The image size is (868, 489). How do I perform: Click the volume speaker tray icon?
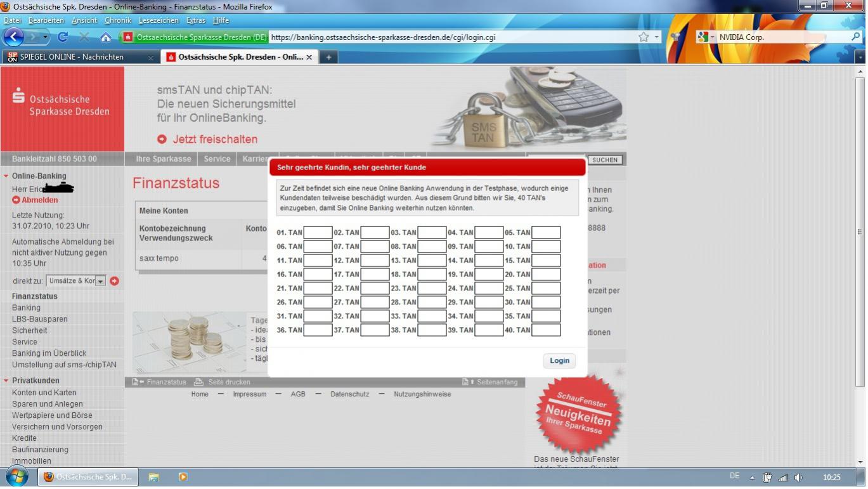tap(798, 478)
